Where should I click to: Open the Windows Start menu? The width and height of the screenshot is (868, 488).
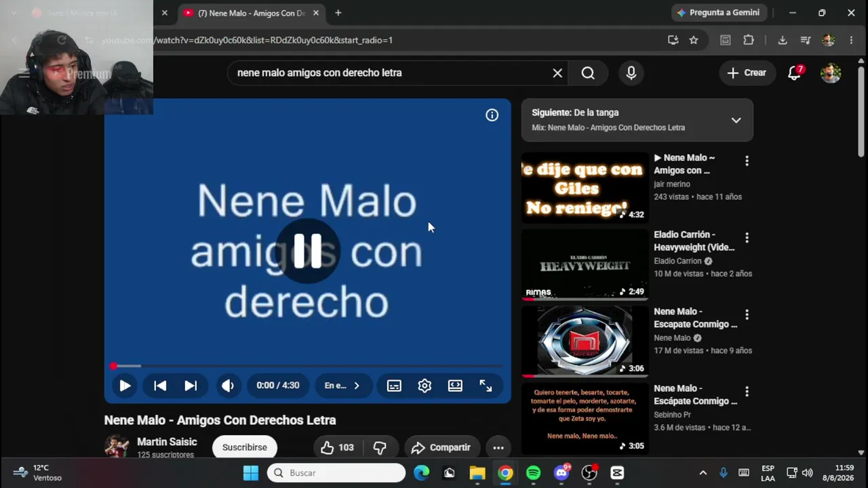pyautogui.click(x=251, y=472)
